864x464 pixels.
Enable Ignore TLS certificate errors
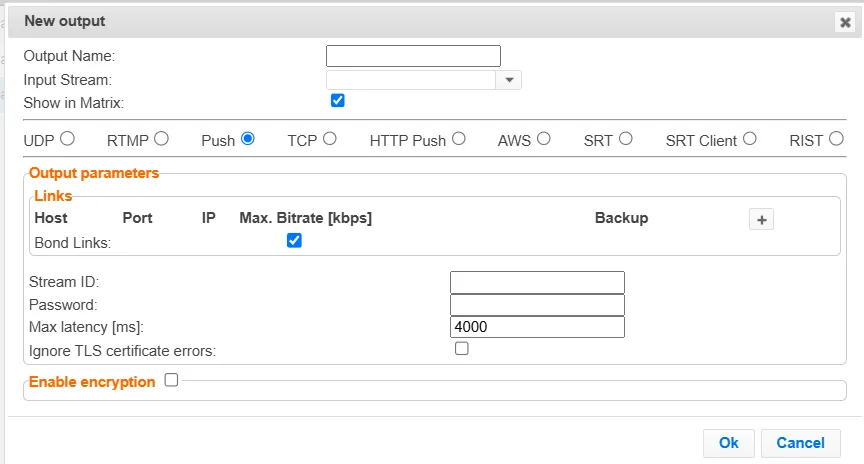point(461,349)
